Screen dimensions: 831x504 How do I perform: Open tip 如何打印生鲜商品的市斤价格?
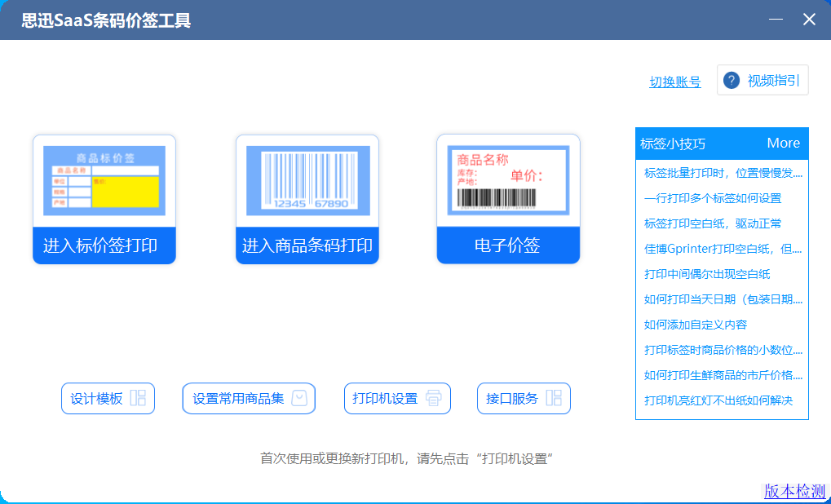(x=723, y=375)
